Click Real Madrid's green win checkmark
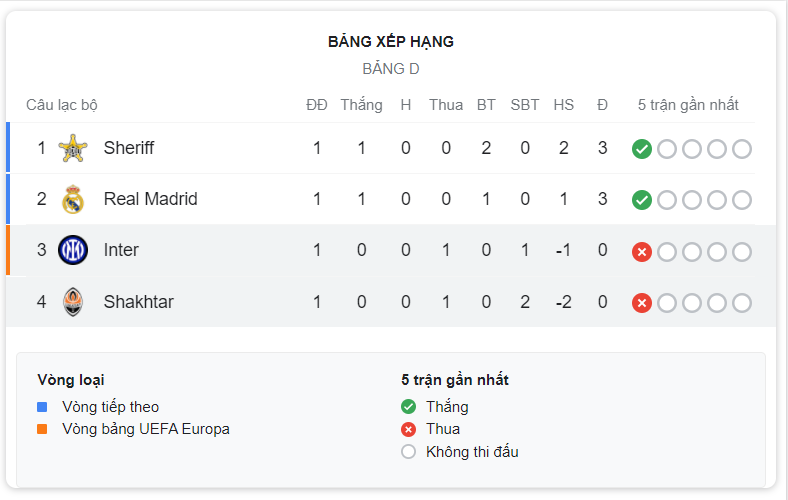The height and width of the screenshot is (500, 788). pos(642,200)
